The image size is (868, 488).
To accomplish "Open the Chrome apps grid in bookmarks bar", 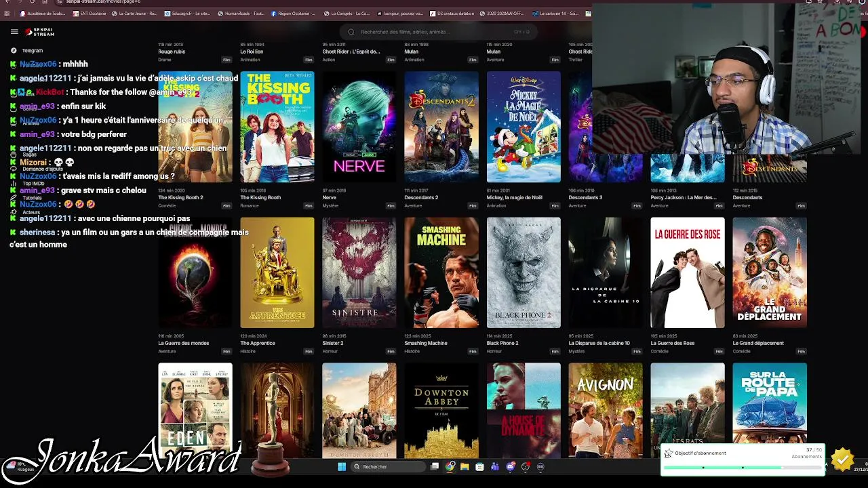I will [7, 13].
